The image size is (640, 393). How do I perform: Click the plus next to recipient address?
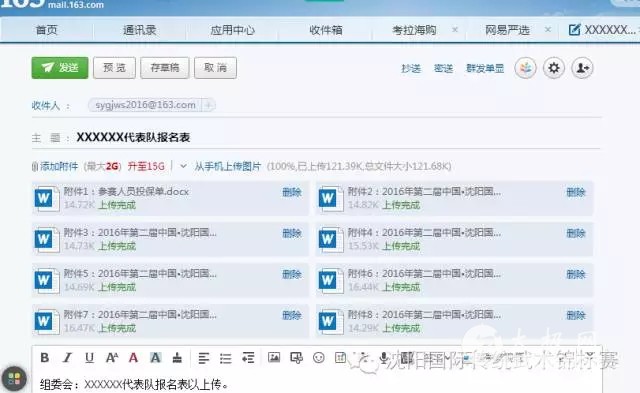(x=208, y=105)
